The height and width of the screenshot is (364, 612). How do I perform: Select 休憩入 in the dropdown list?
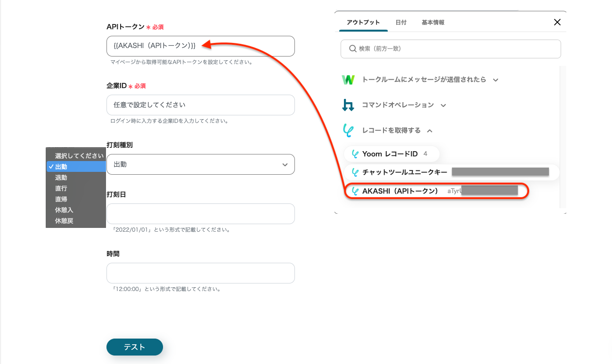[76, 210]
